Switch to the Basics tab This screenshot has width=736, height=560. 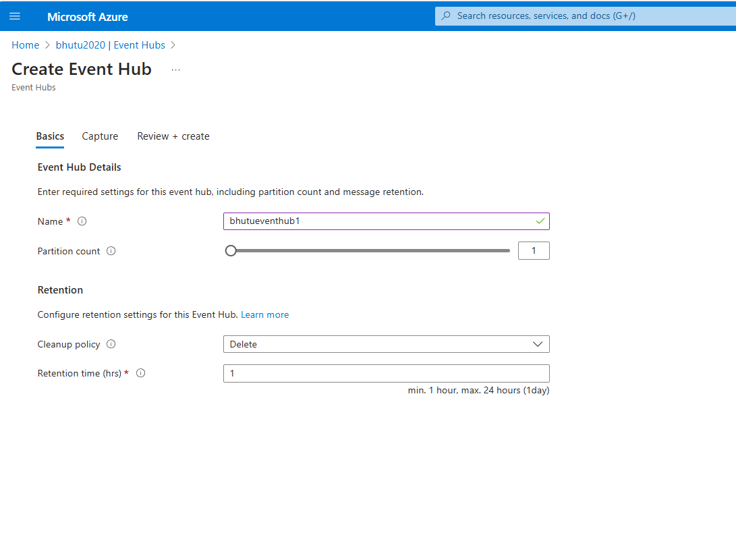(50, 136)
